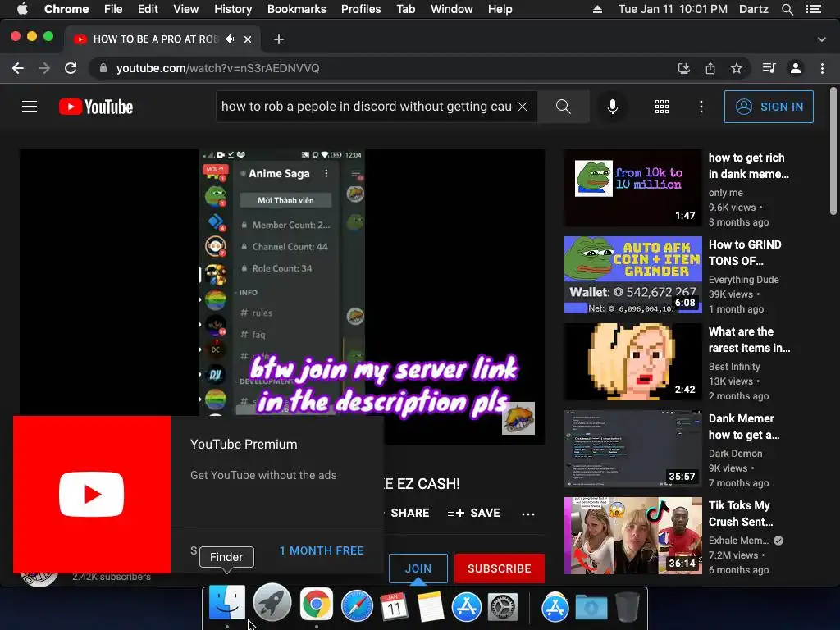Open the File menu
The width and height of the screenshot is (840, 630).
(x=113, y=9)
